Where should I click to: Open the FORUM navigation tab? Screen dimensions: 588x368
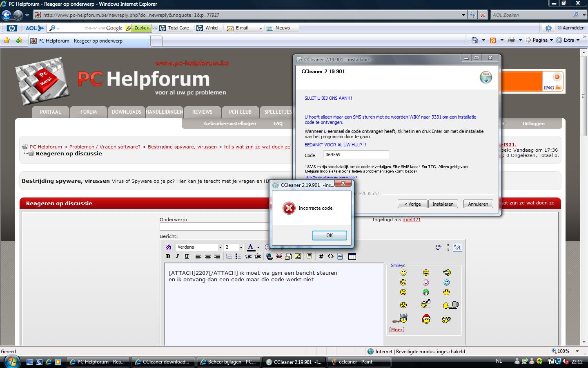(89, 112)
